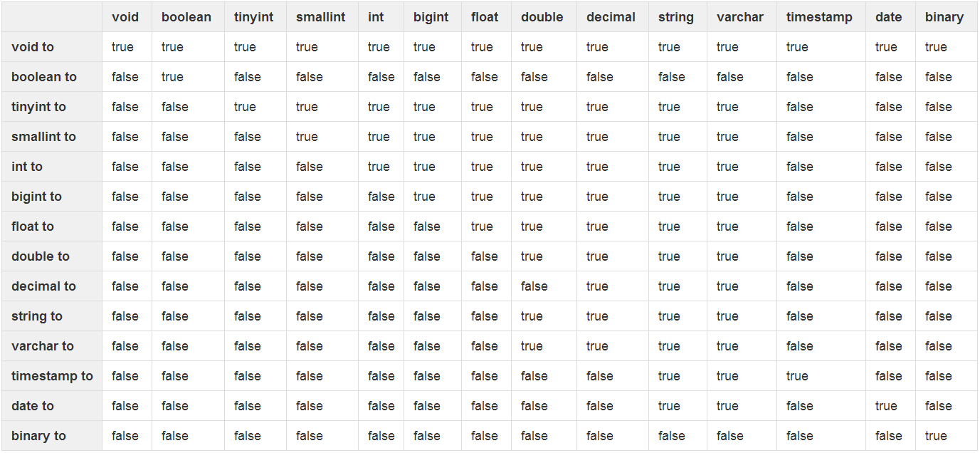Click the 'timestamp to' row label

pyautogui.click(x=52, y=376)
